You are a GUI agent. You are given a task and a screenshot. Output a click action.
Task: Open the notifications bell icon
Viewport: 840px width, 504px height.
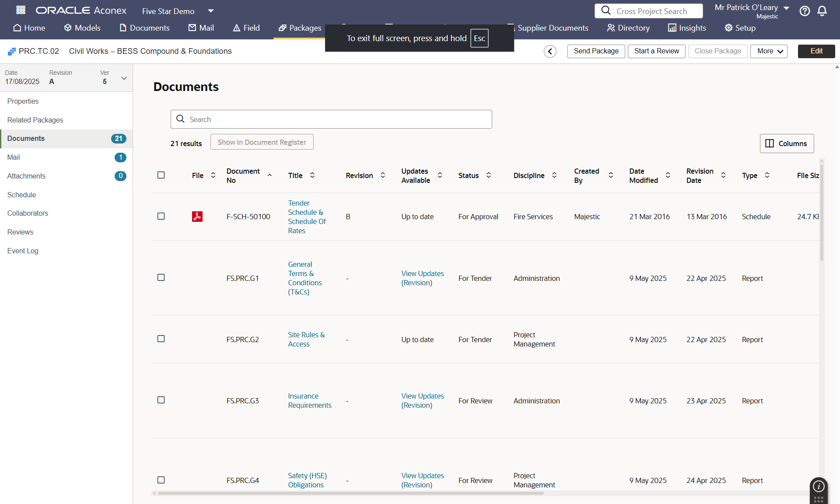pos(822,11)
